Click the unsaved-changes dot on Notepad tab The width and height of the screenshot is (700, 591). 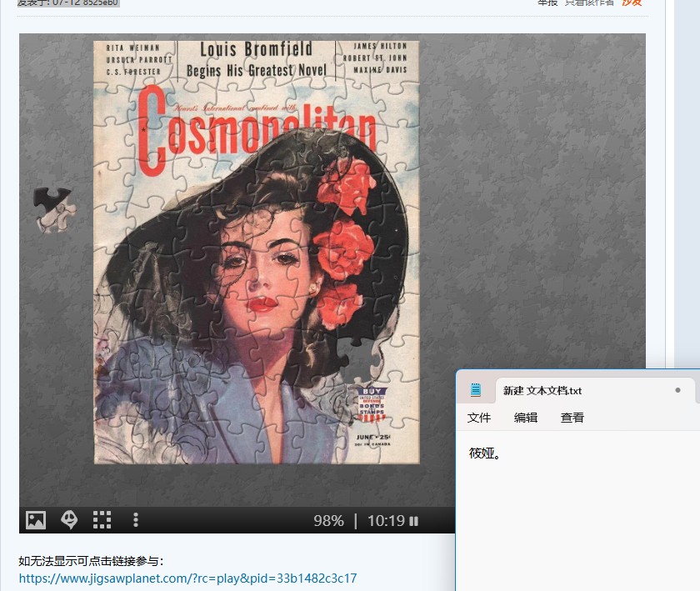pyautogui.click(x=677, y=390)
